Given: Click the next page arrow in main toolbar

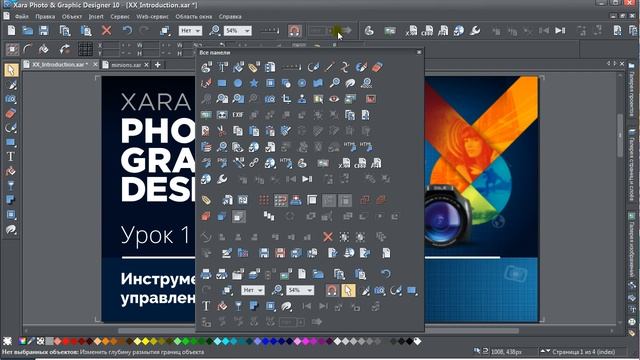Looking at the screenshot, I should [560, 31].
